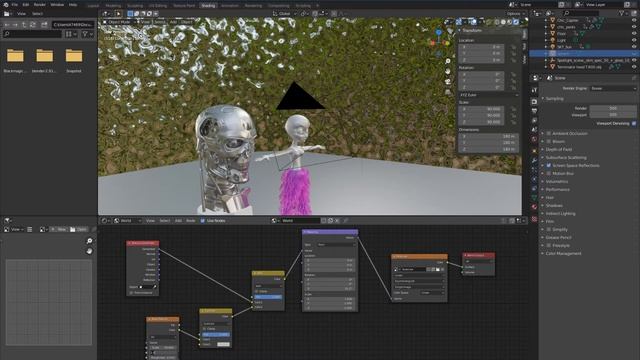Toggle the Screen Space Reflections checkbox
The height and width of the screenshot is (360, 640).
pyautogui.click(x=549, y=165)
